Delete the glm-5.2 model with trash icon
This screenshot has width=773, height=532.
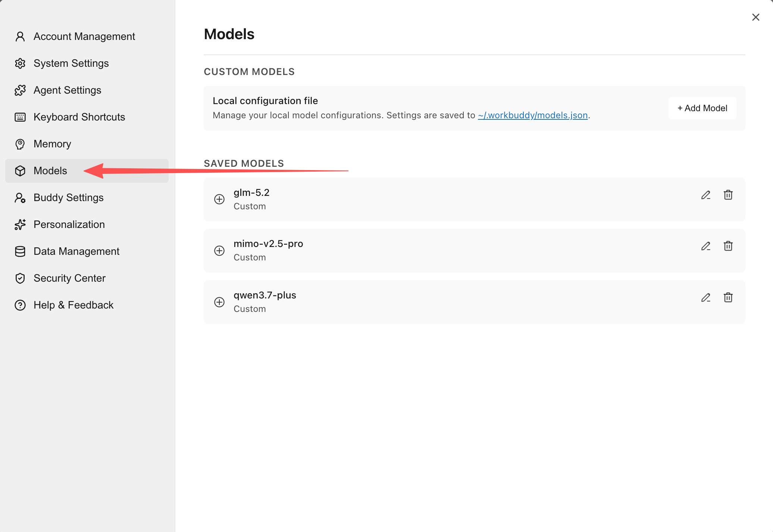(x=728, y=195)
